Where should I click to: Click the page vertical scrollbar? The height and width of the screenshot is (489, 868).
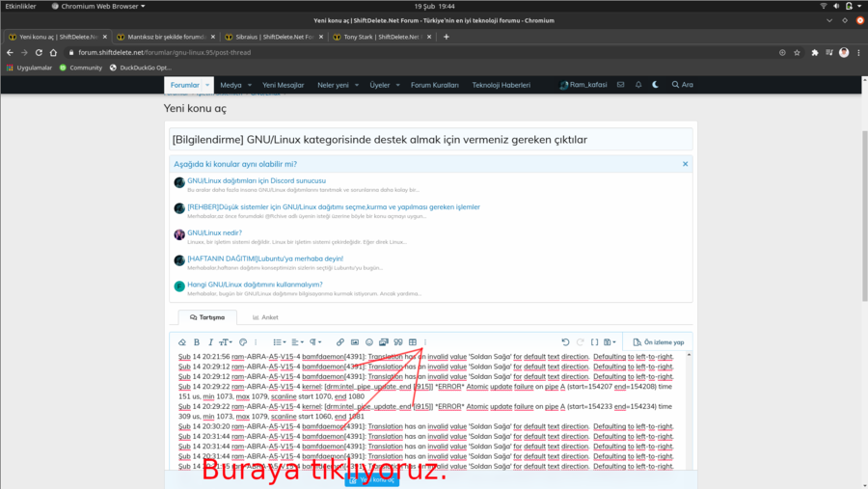pos(865,216)
